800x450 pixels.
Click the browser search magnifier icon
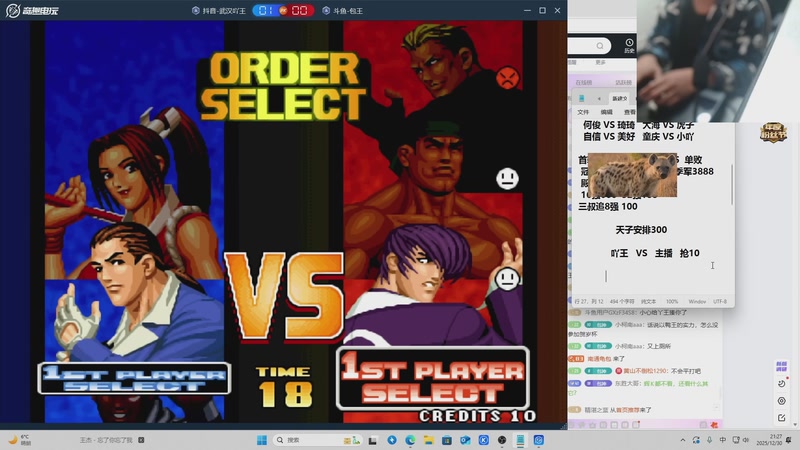click(600, 46)
